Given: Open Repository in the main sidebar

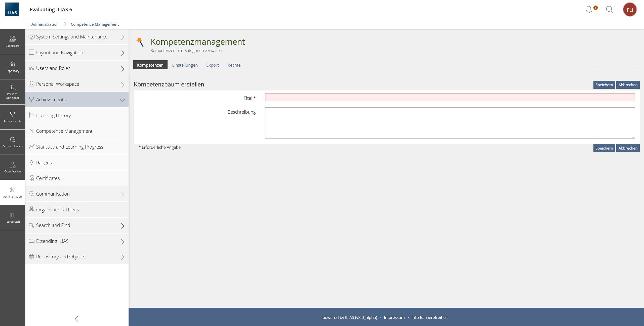Looking at the screenshot, I should coord(13,67).
